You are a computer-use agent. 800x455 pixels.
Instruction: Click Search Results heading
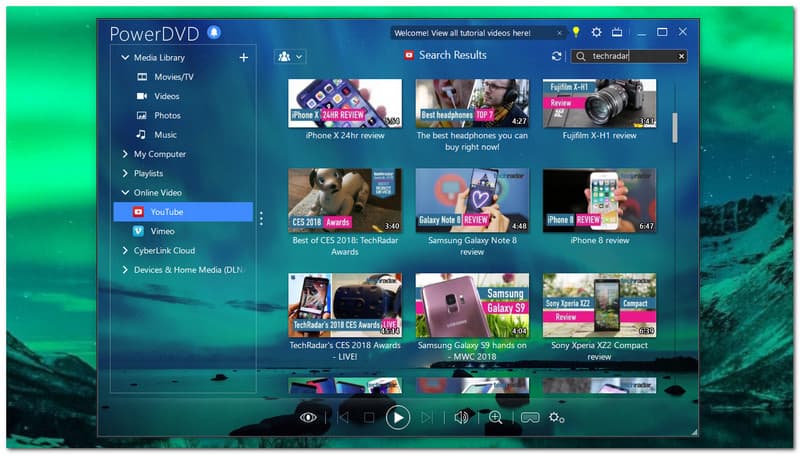(453, 55)
